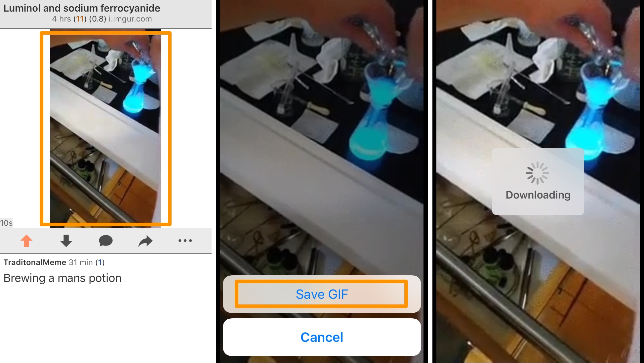
Task: Click the more options ellipsis icon
Action: pyautogui.click(x=185, y=240)
